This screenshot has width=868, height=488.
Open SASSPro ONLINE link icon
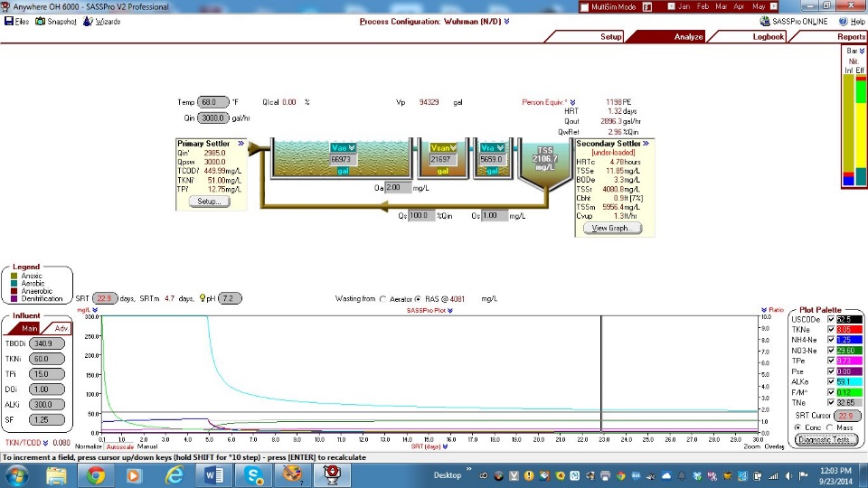click(766, 21)
